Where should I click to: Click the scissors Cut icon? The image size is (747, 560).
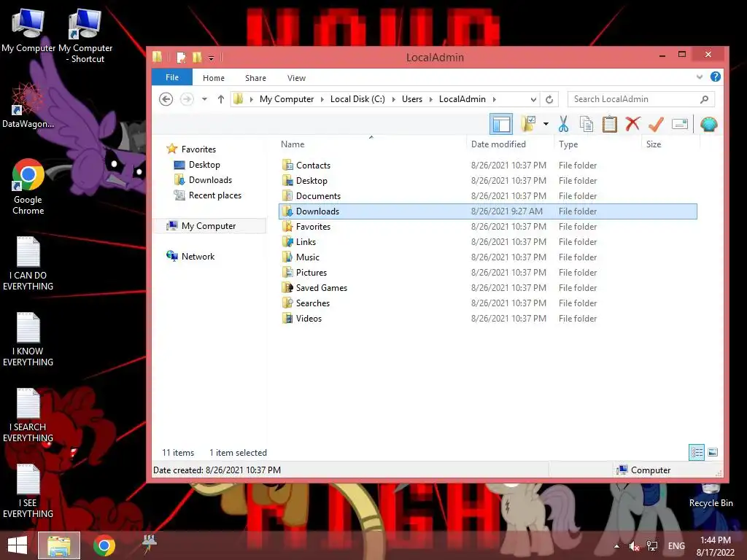563,124
